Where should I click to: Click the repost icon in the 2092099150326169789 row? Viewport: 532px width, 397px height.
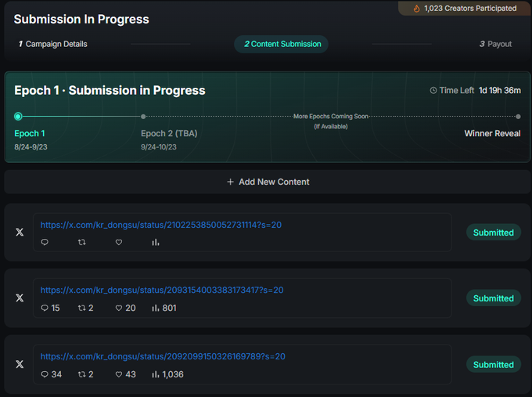[x=82, y=374]
